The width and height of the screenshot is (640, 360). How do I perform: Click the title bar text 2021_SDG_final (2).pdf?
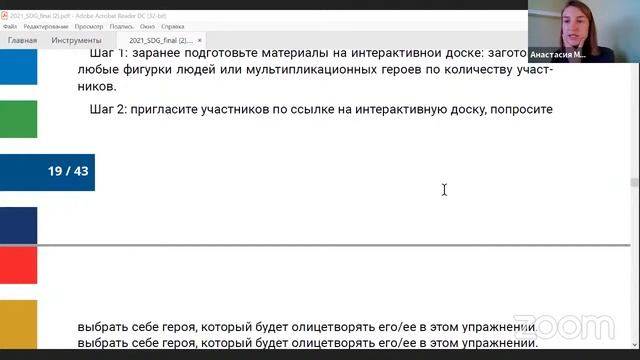40,16
